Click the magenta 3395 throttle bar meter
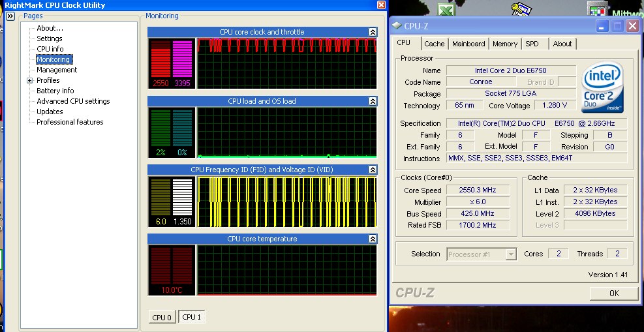The width and height of the screenshot is (644, 332). click(182, 59)
